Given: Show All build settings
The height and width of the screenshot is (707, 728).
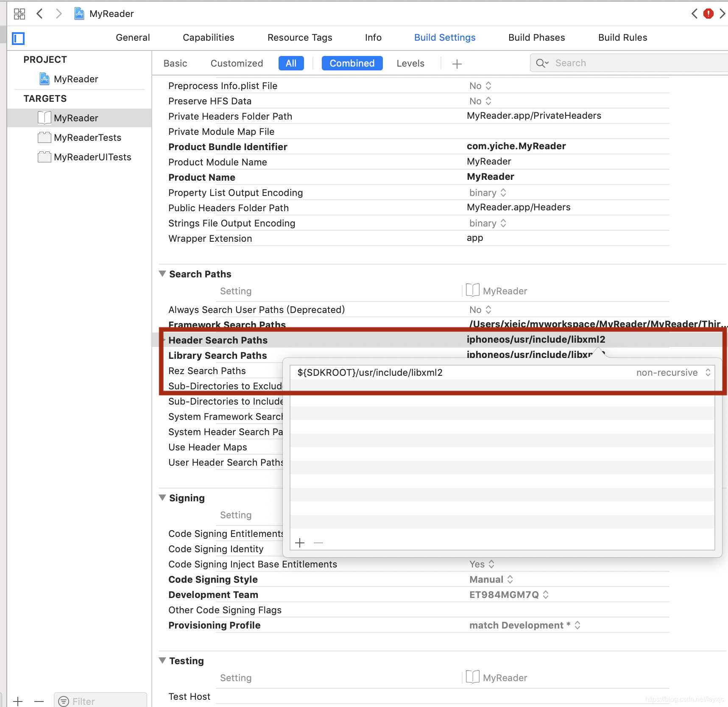Looking at the screenshot, I should pos(291,63).
